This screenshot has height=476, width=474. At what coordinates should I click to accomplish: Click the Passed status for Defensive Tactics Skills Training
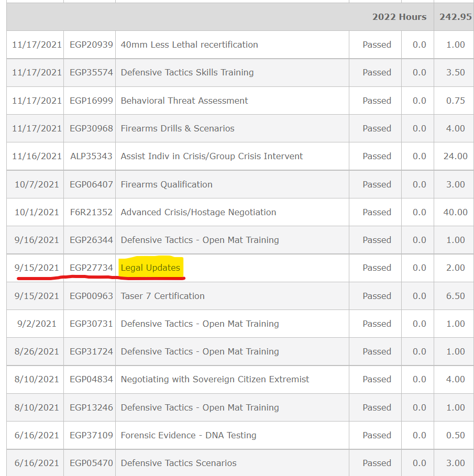377,72
